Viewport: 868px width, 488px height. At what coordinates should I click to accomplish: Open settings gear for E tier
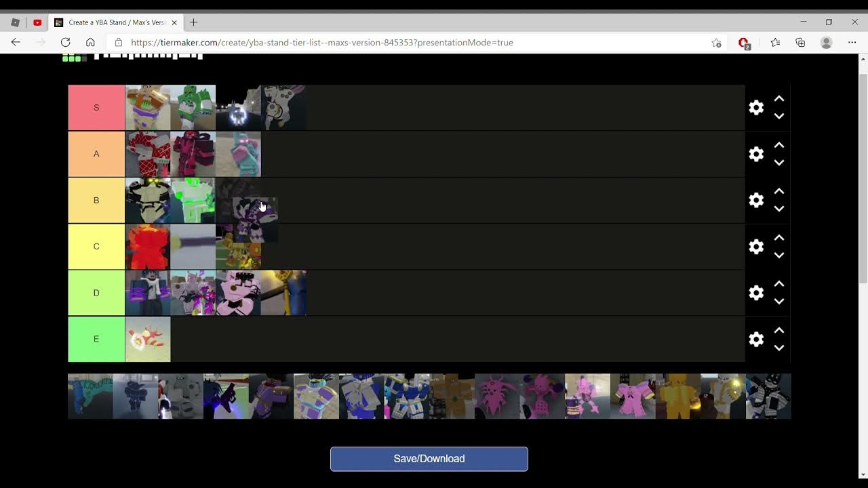coord(756,339)
